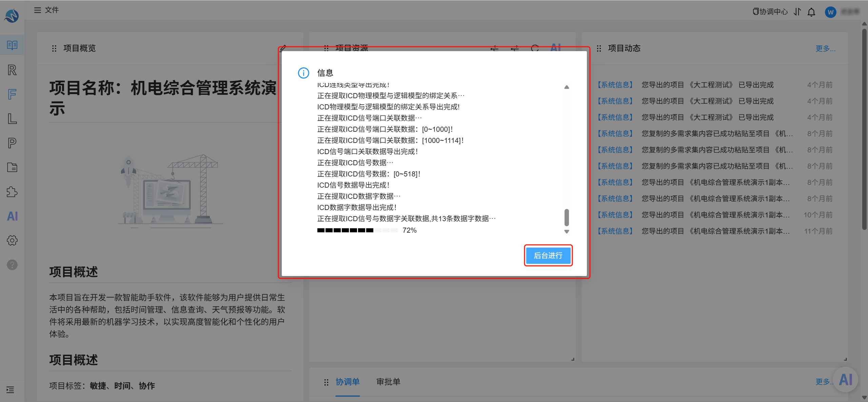Click 10个月前 system message entry
868x402 pixels.
pos(714,215)
